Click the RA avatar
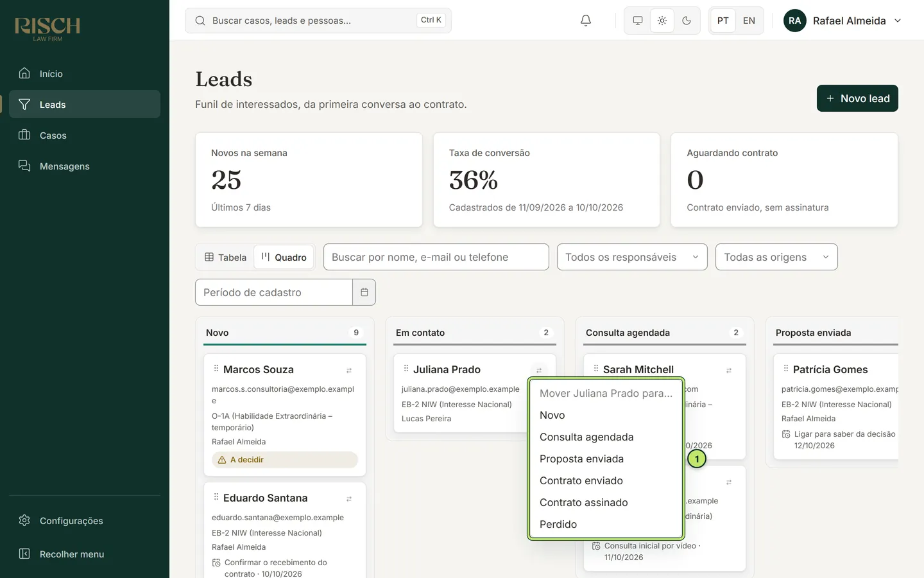The image size is (924, 578). (795, 21)
